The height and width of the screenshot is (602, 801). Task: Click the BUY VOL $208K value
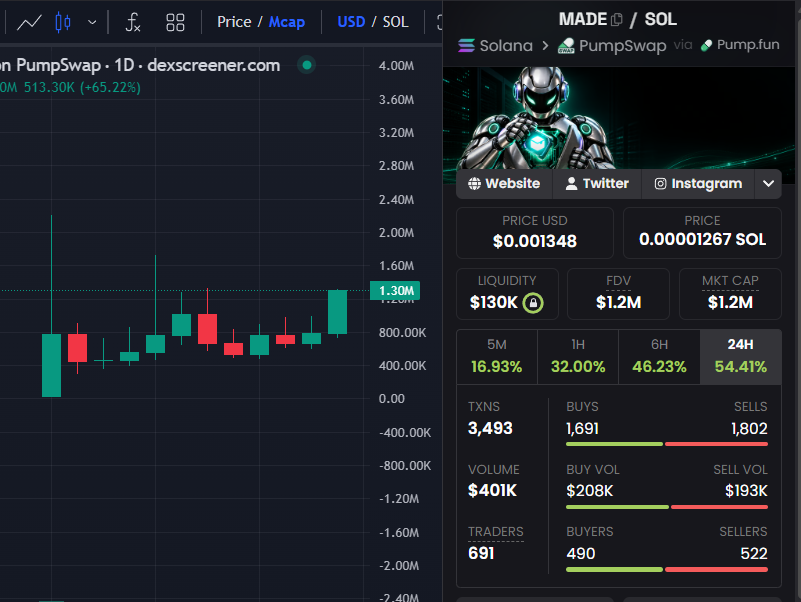tap(590, 491)
